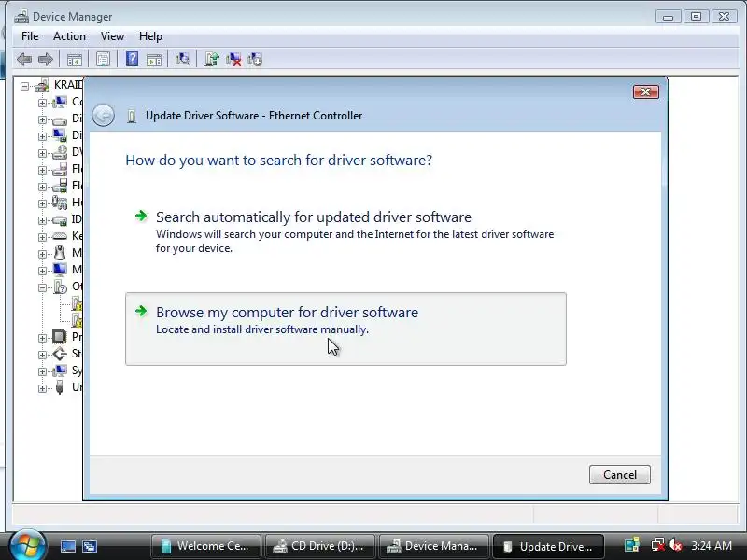Close the Update Driver Software dialog
Image resolution: width=747 pixels, height=560 pixels.
click(646, 91)
